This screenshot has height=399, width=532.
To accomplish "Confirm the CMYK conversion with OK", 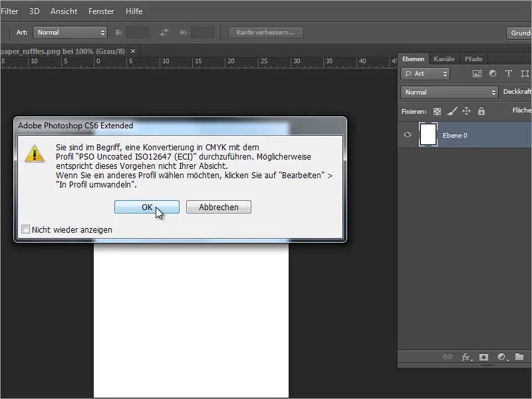I will pyautogui.click(x=146, y=207).
